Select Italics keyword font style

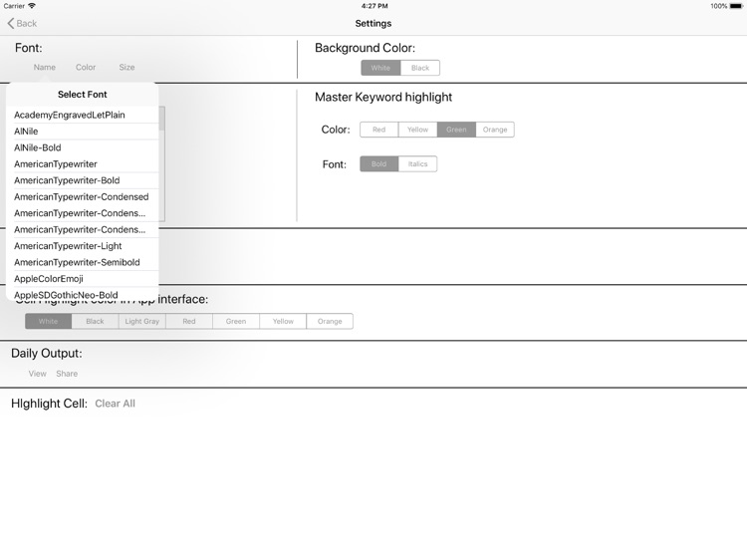(417, 164)
